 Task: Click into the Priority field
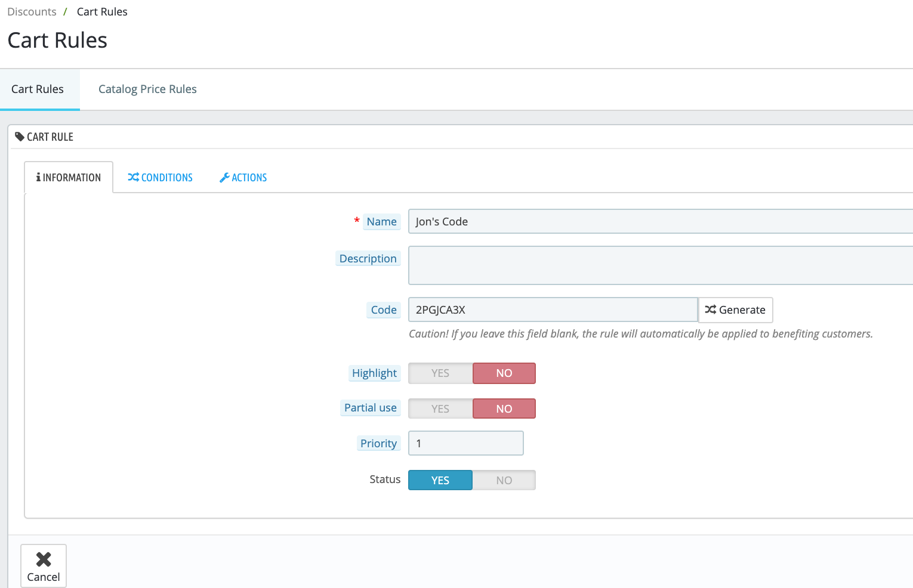click(x=466, y=443)
